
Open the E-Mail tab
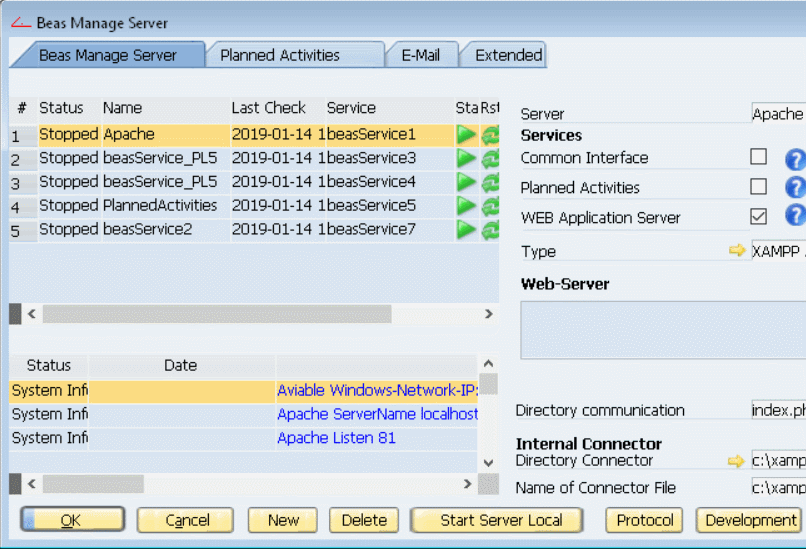421,56
